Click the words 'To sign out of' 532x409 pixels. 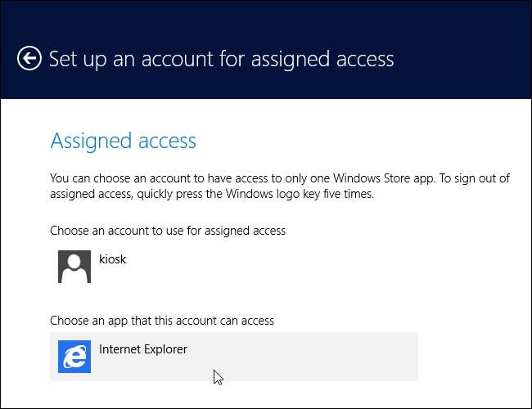472,178
